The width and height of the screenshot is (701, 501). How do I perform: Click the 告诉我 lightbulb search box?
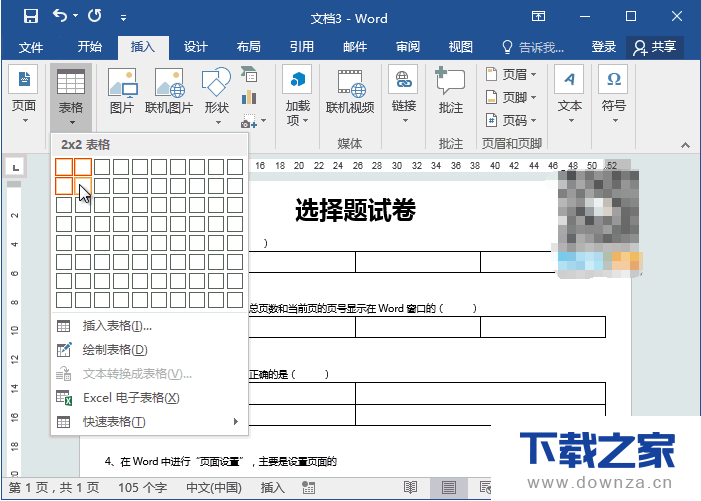pyautogui.click(x=533, y=47)
